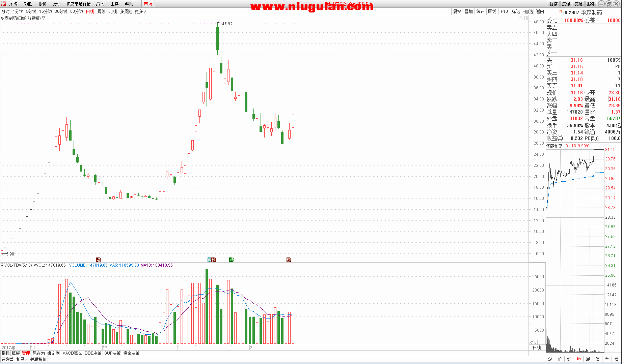The width and height of the screenshot is (622, 364).
Task: Select the 'DDE决策' template tab
Action: point(93,353)
